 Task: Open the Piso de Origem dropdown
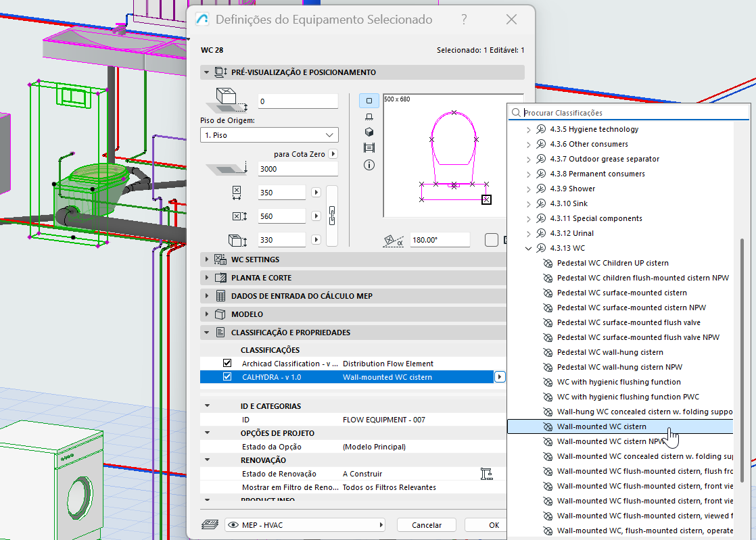coord(269,135)
